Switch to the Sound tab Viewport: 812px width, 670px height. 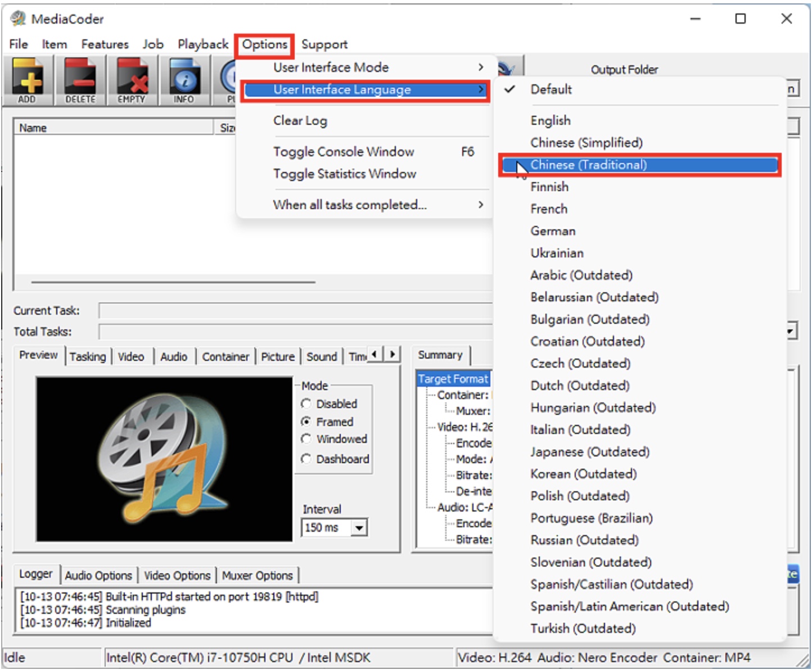pyautogui.click(x=322, y=356)
